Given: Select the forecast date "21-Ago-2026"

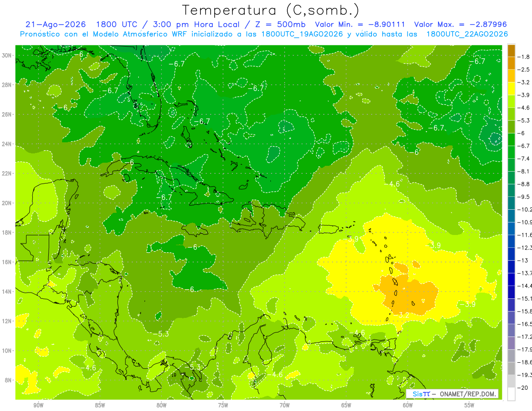Looking at the screenshot, I should click(x=55, y=24).
